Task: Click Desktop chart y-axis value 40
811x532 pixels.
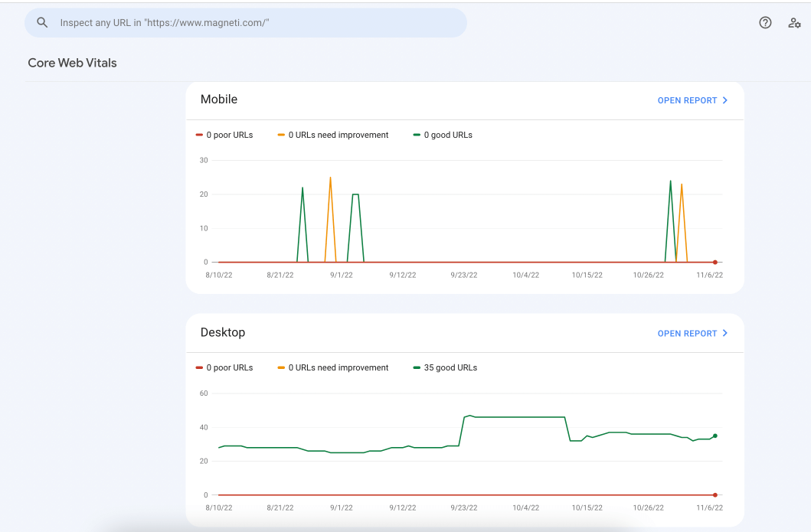Action: click(204, 428)
